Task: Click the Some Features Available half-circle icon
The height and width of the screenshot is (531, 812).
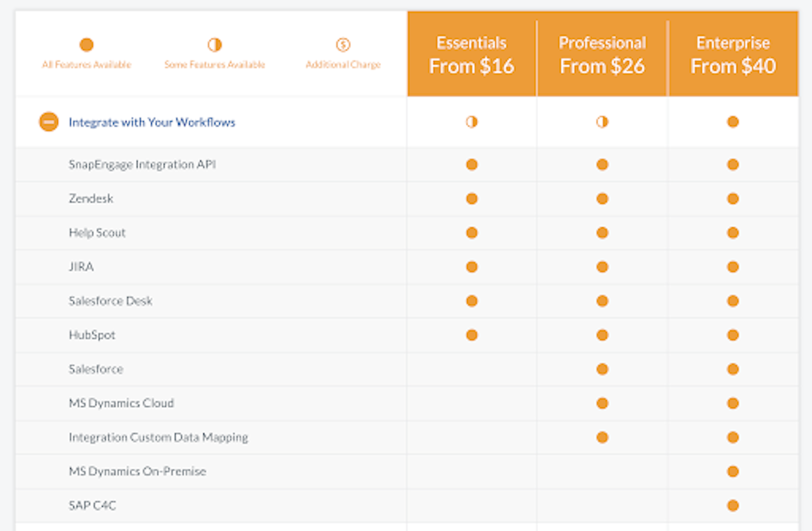Action: tap(215, 45)
